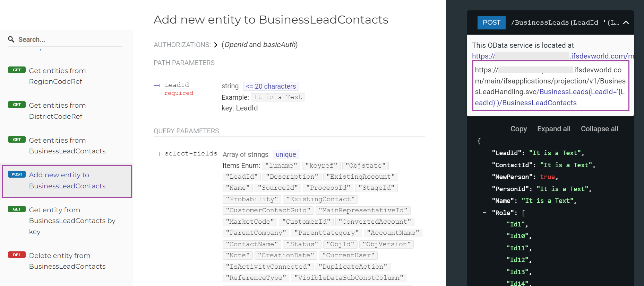Click the highlighted OData service URL
Image resolution: width=644 pixels, height=286 pixels.
[x=551, y=86]
